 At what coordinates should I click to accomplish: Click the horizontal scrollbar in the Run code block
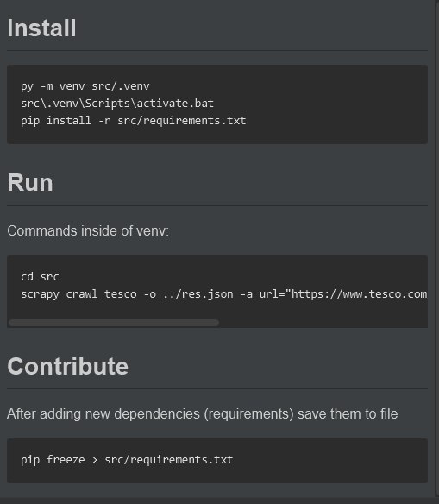114,323
